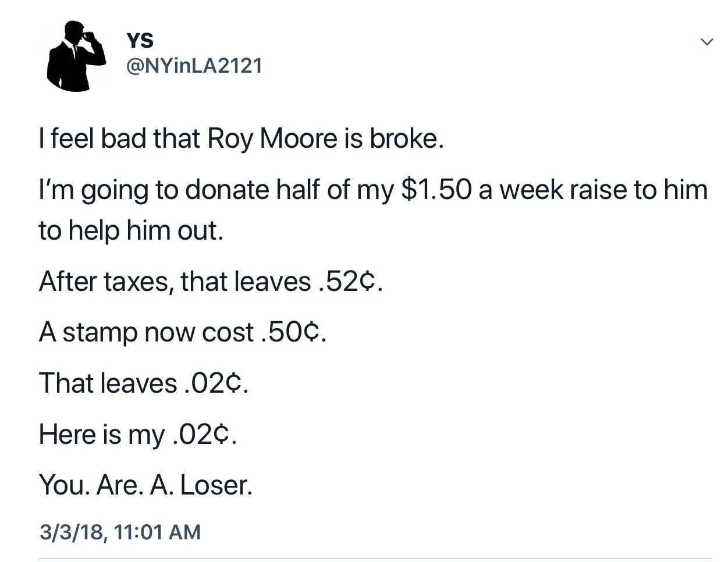Viewport: 728px width, 562px height.
Task: Click the "$1.50" amount in tweet
Action: point(435,190)
